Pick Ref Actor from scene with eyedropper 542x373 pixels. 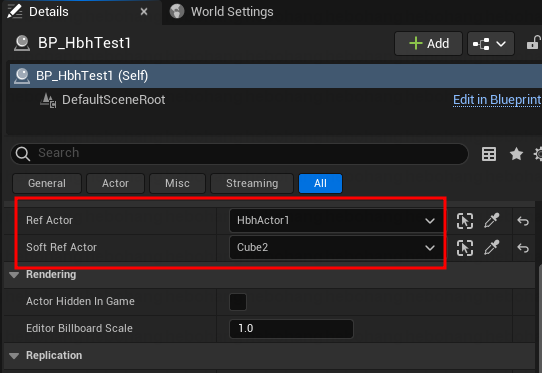(x=492, y=221)
